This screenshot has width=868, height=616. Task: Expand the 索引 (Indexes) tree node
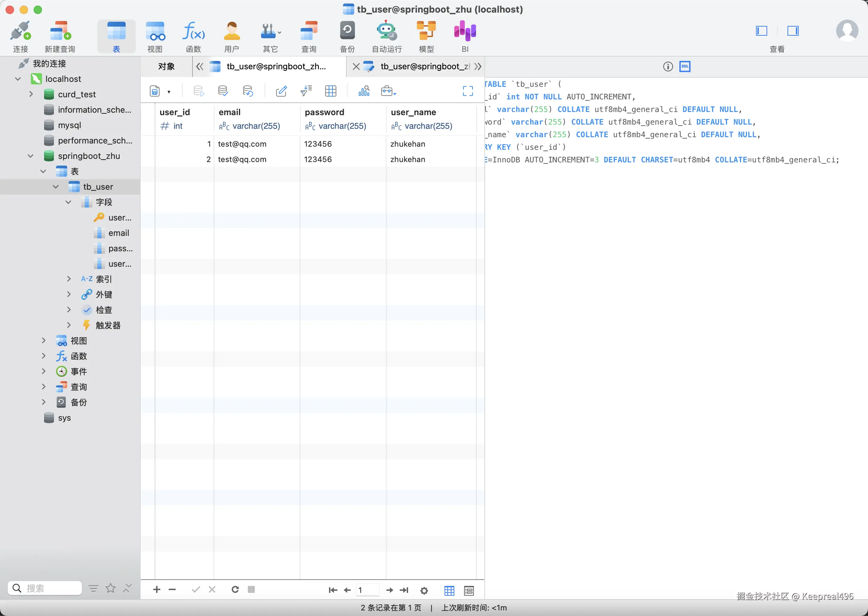(x=69, y=279)
